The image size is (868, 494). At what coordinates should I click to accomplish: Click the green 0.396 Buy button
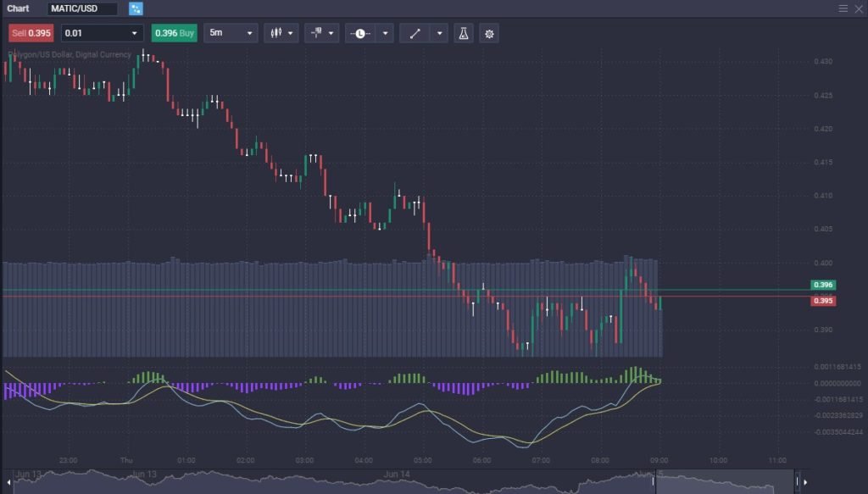[x=174, y=33]
